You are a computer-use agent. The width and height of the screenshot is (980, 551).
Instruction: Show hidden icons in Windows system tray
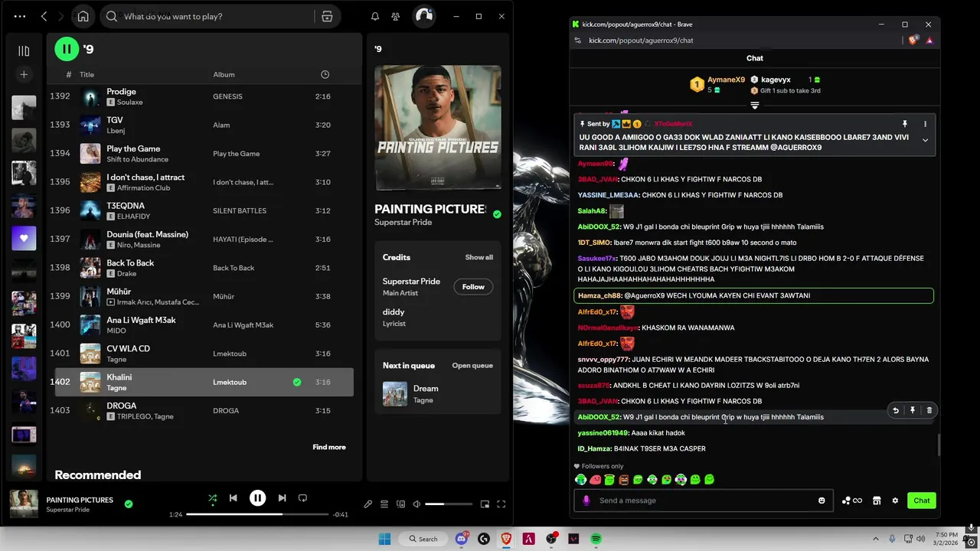click(x=876, y=539)
